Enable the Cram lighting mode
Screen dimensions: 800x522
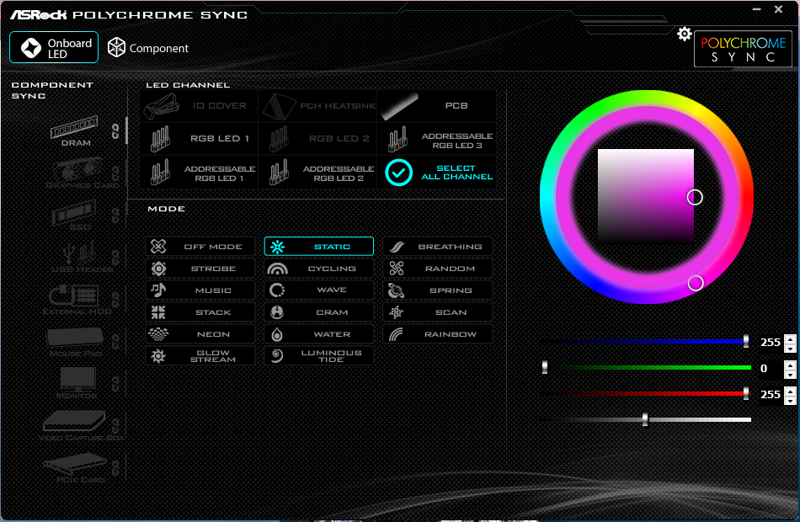pos(319,312)
